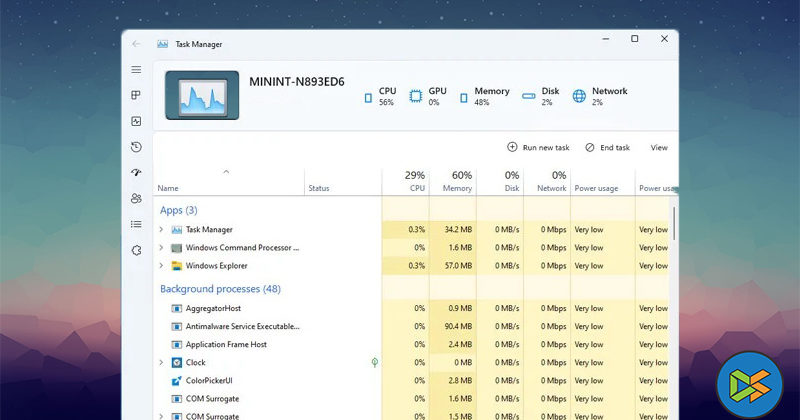Expand the Task Manager process row
800x420 pixels.
click(161, 230)
